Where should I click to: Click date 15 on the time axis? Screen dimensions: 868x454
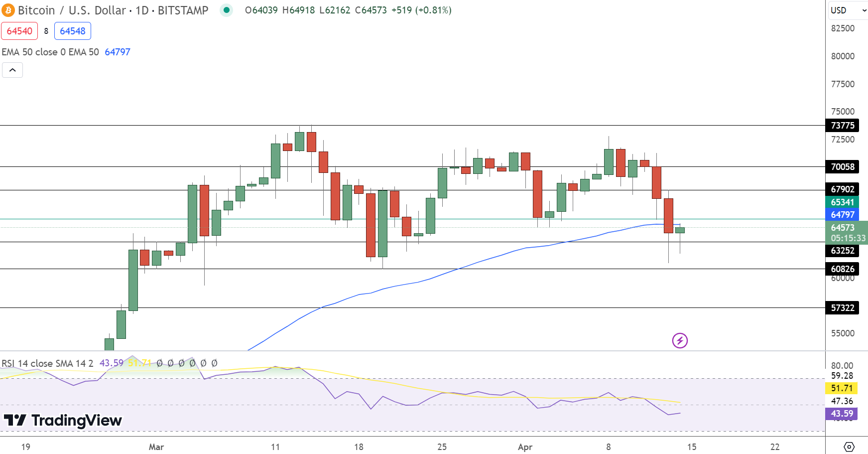[692, 447]
